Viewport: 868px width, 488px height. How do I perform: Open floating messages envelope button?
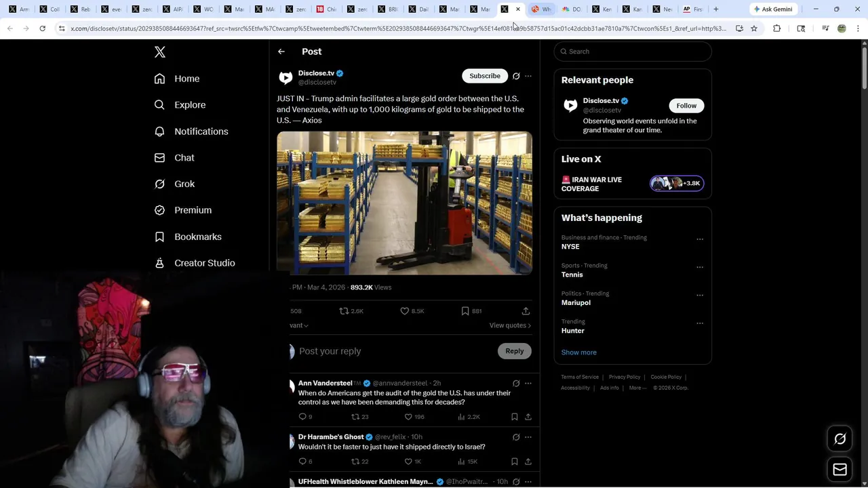click(840, 470)
